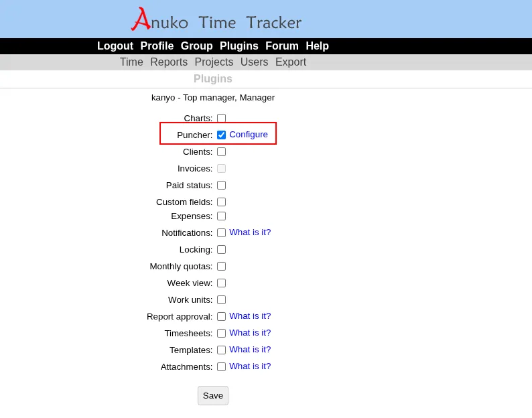The height and width of the screenshot is (418, 532).
Task: Open Templates 'What is it?' link
Action: click(250, 350)
